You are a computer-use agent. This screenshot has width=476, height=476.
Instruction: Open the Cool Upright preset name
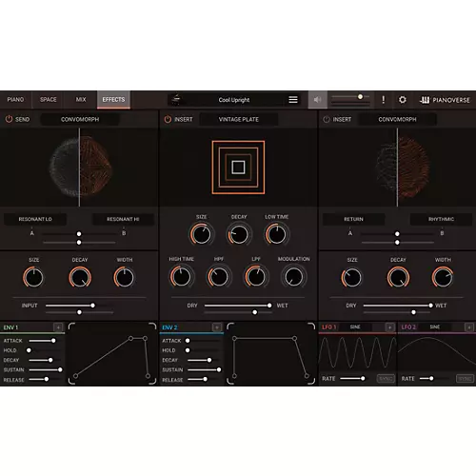[234, 100]
